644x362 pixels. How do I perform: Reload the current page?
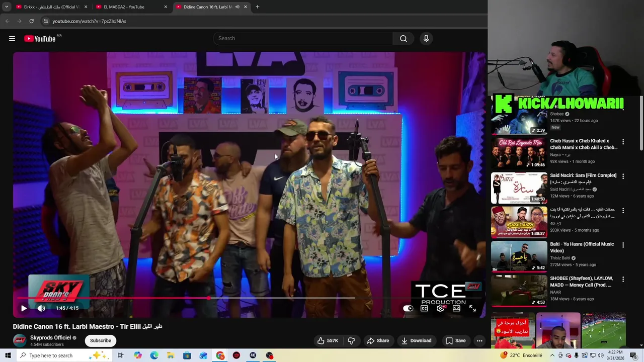[31, 21]
